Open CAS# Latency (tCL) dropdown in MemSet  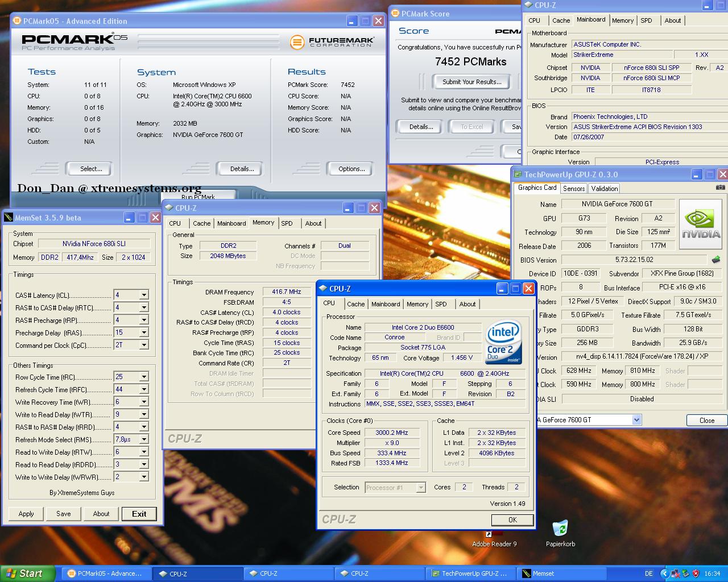[144, 295]
